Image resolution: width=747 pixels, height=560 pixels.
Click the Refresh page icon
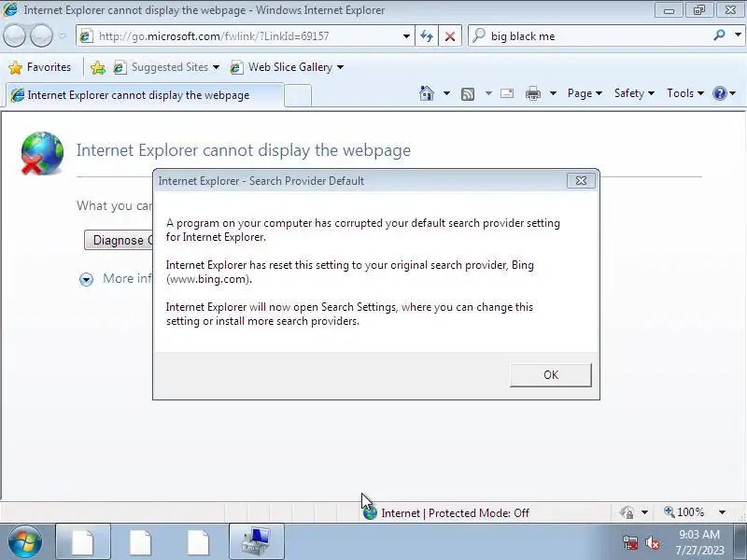427,36
